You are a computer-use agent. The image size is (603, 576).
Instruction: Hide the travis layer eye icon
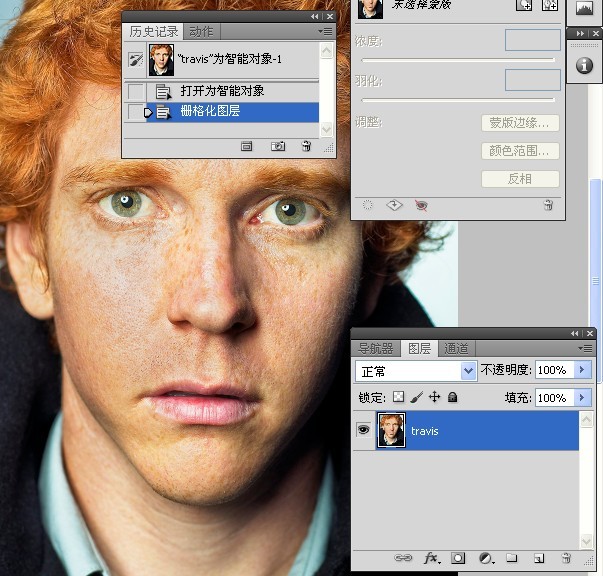(x=363, y=429)
